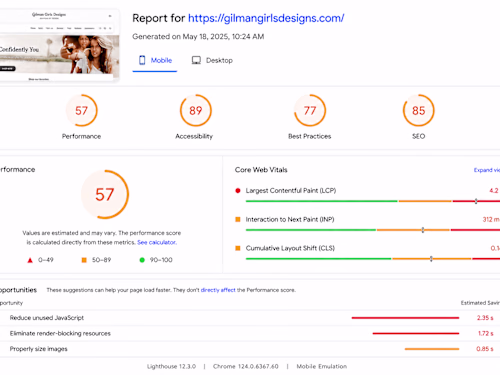Switch to the Desktop tab
Image resolution: width=500 pixels, height=375 pixels.
click(212, 60)
